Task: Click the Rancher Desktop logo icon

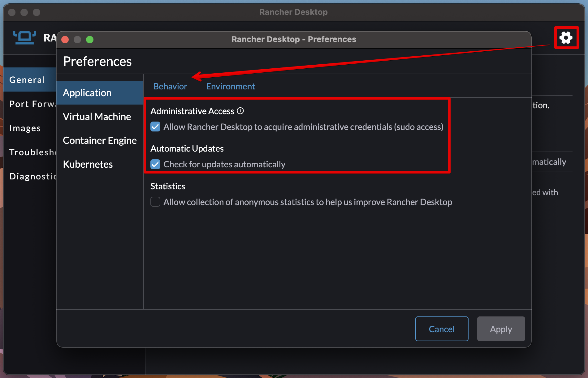Action: pyautogui.click(x=24, y=38)
